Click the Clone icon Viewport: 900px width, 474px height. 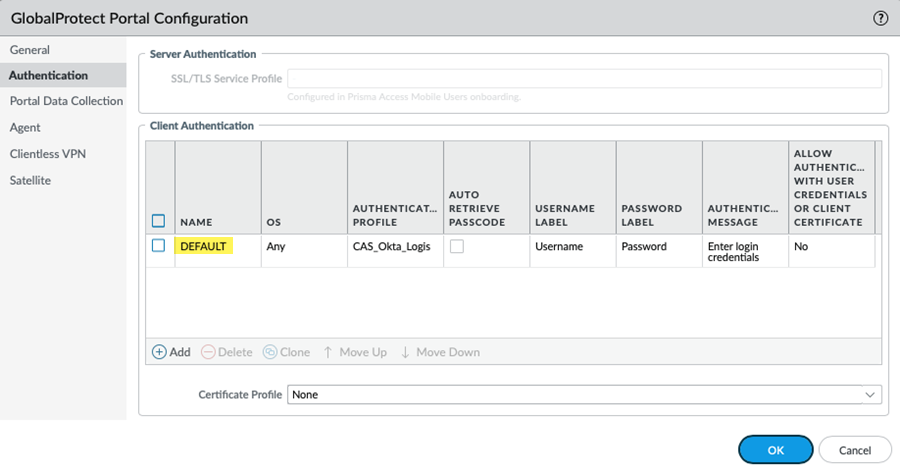click(270, 352)
